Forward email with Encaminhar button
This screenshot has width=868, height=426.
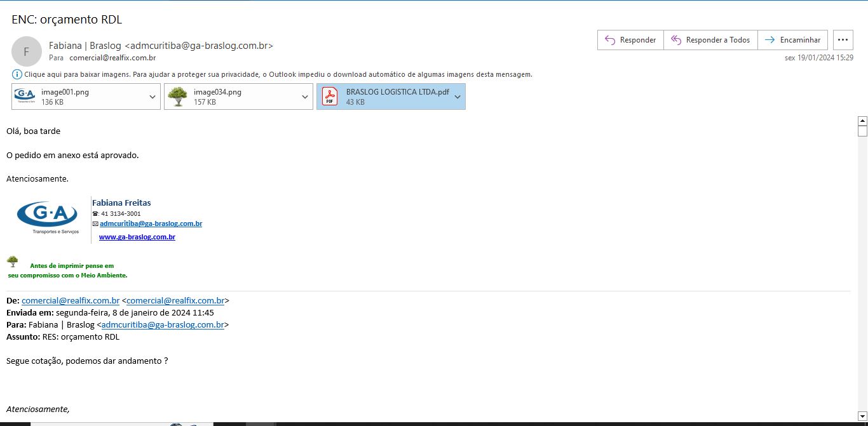[x=793, y=40]
